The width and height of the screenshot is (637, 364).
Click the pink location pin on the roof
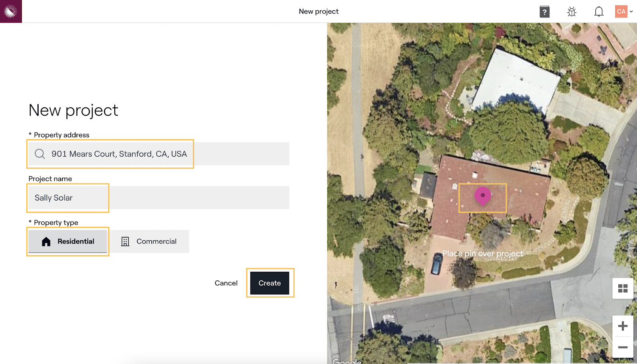click(x=483, y=196)
